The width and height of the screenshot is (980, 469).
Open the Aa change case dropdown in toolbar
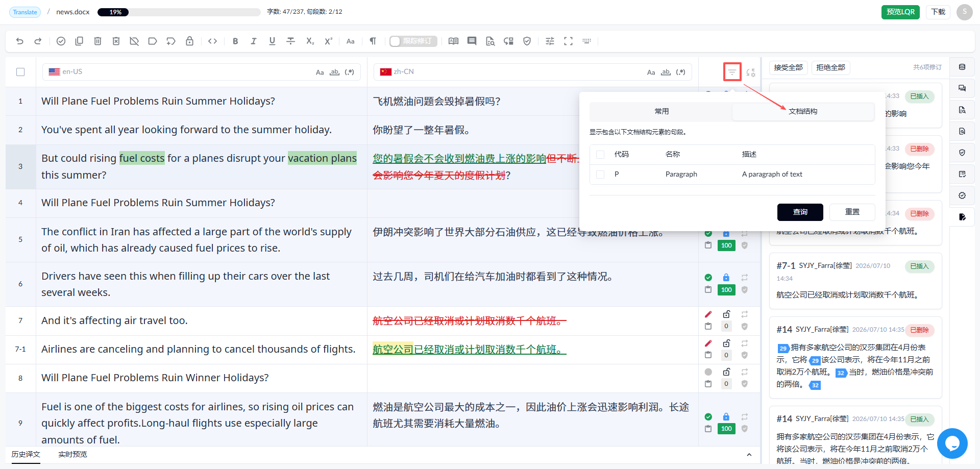[x=350, y=41]
